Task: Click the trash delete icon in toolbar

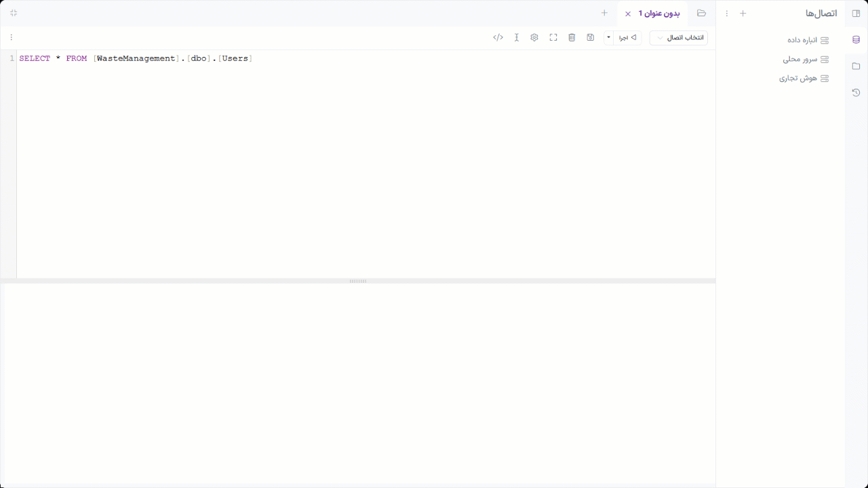Action: pyautogui.click(x=572, y=38)
